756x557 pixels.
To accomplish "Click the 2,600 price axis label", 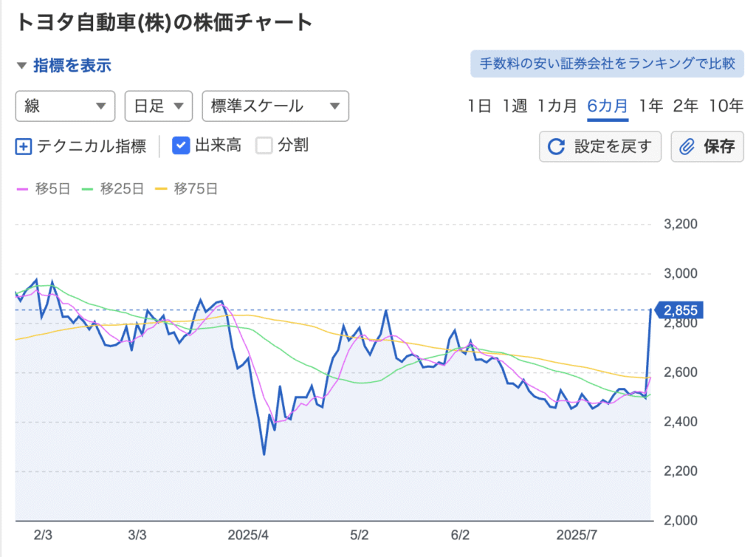I will pos(680,372).
